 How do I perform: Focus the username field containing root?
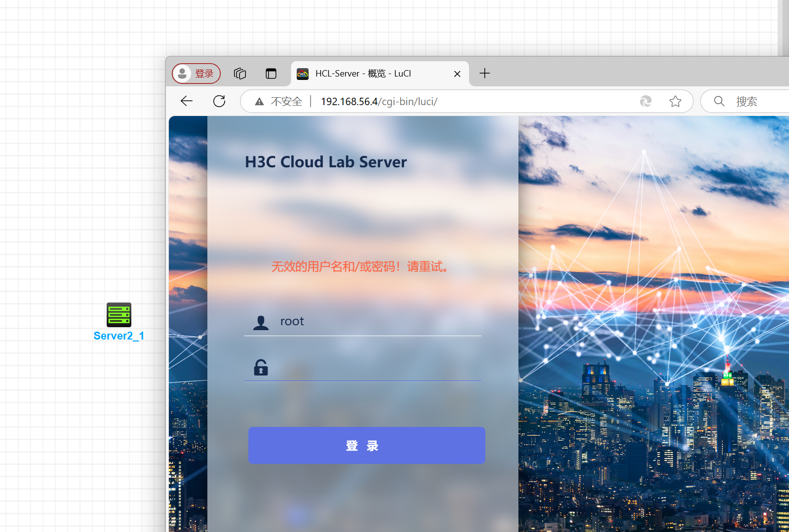tap(363, 322)
